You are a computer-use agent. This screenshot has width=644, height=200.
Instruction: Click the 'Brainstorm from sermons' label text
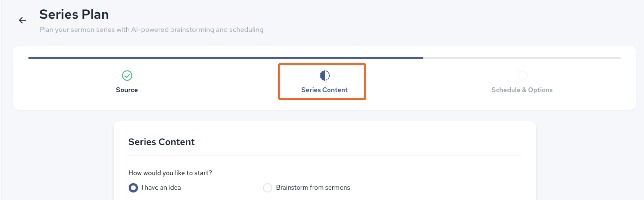point(313,188)
